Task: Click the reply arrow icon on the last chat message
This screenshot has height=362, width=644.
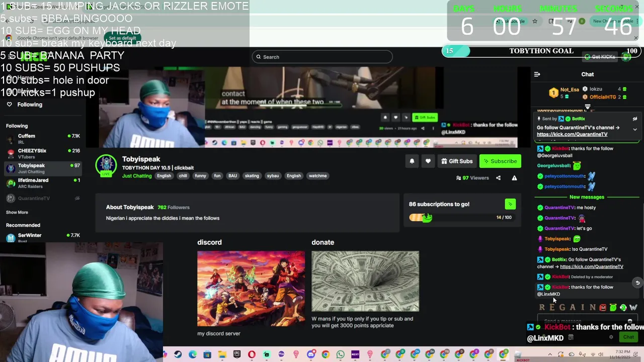Action: [637, 283]
